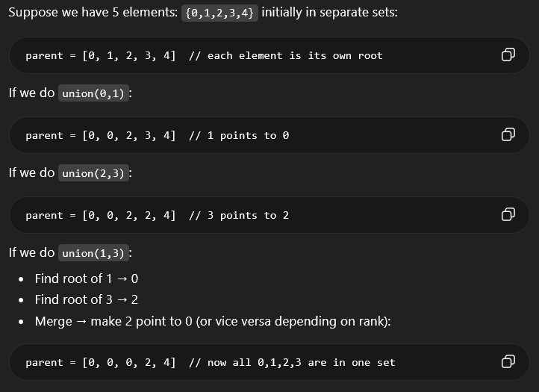The width and height of the screenshot is (539, 392).
Task: Click the parent = [0, 1, 2, 3, 4] code
Action: (101, 55)
